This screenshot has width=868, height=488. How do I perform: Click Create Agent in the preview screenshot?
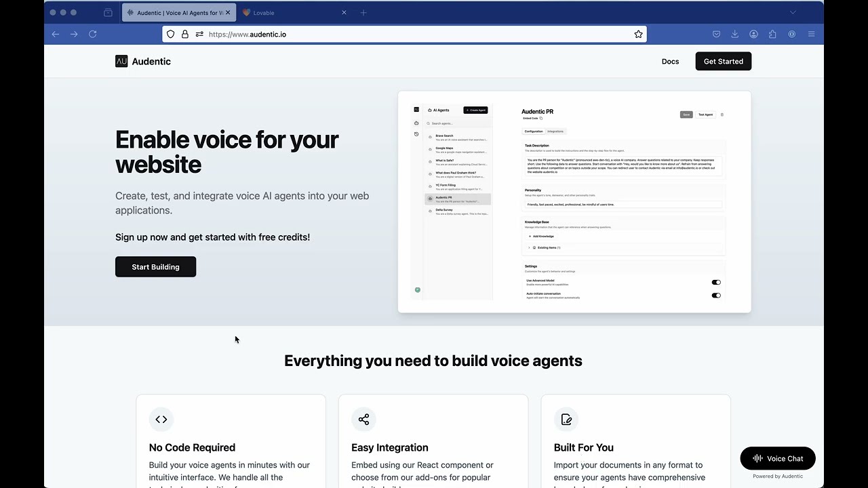click(x=475, y=110)
